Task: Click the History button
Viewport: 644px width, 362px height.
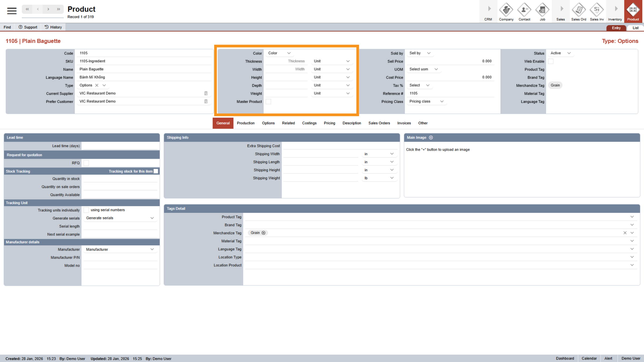Action: (53, 27)
